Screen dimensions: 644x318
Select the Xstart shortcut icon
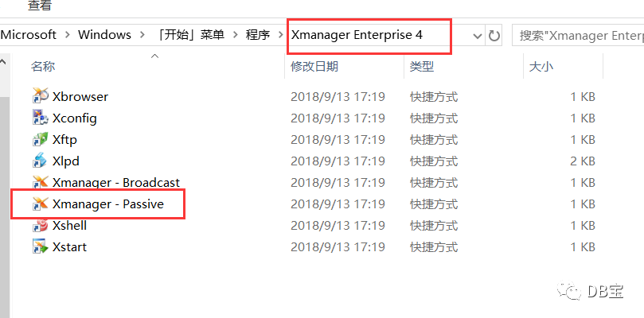point(40,246)
